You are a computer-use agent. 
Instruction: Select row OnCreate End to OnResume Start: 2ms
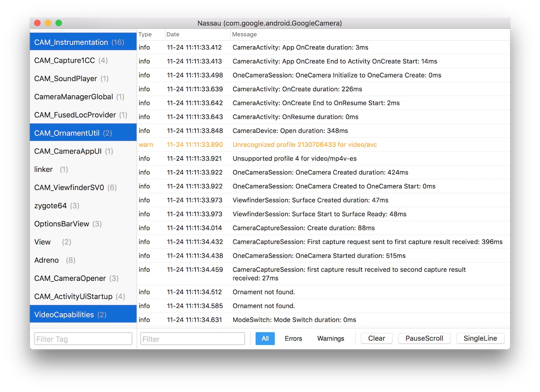coord(323,103)
